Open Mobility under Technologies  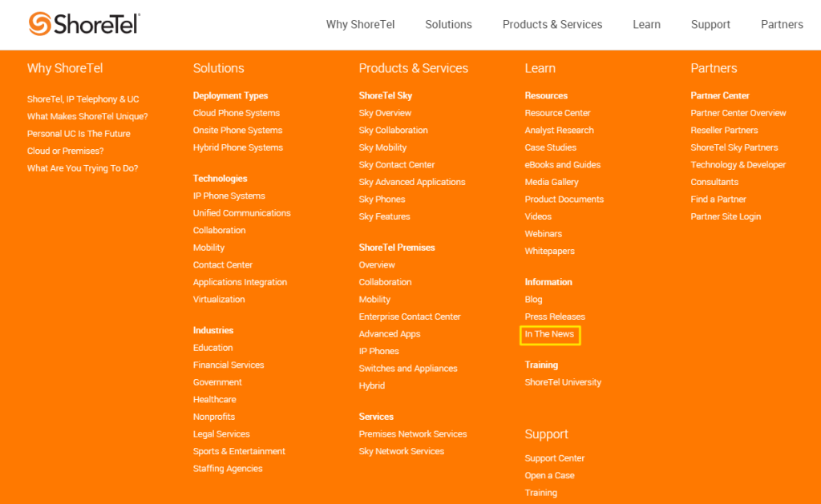[x=209, y=248]
